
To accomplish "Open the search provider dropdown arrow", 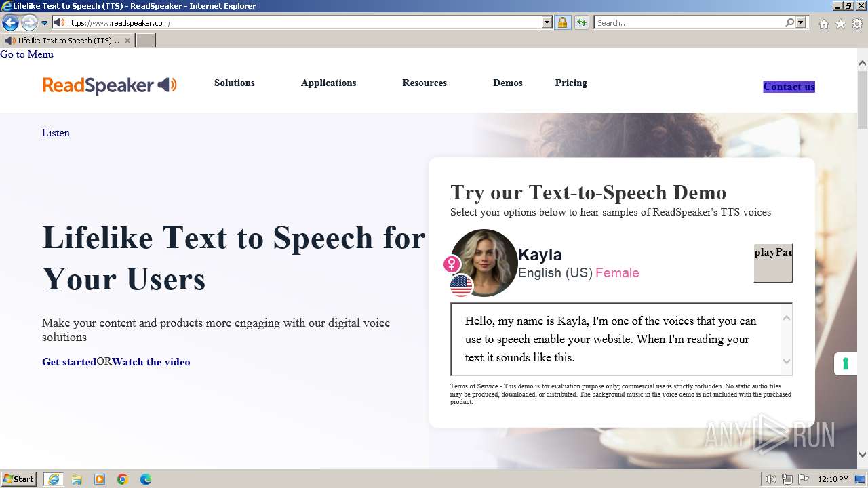I will click(801, 23).
